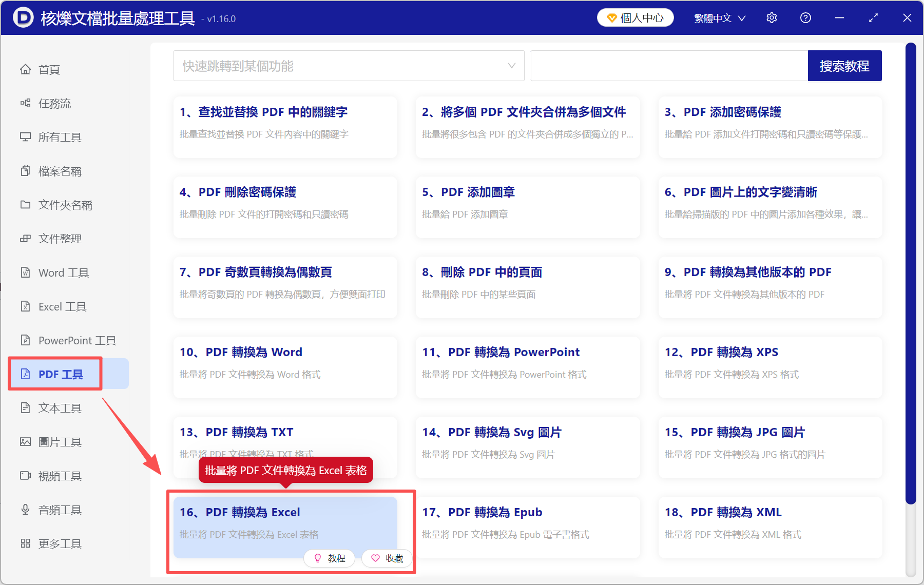This screenshot has height=585, width=924.
Task: Open the help question mark icon
Action: 805,17
